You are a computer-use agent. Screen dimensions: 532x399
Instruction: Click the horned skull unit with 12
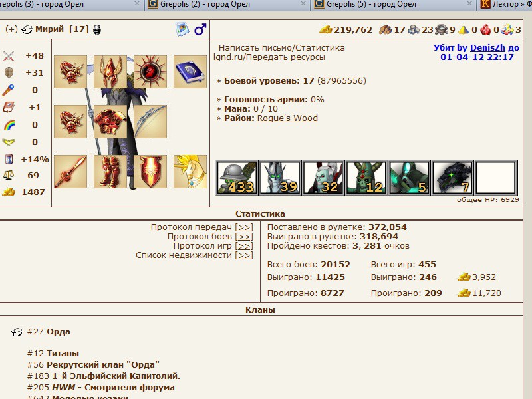pyautogui.click(x=366, y=178)
